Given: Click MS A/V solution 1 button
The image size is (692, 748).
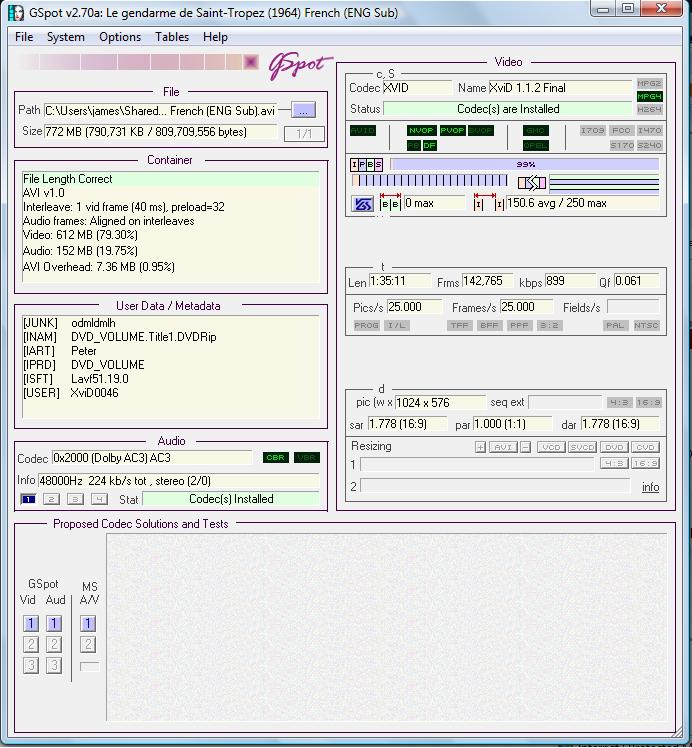Looking at the screenshot, I should tap(88, 623).
